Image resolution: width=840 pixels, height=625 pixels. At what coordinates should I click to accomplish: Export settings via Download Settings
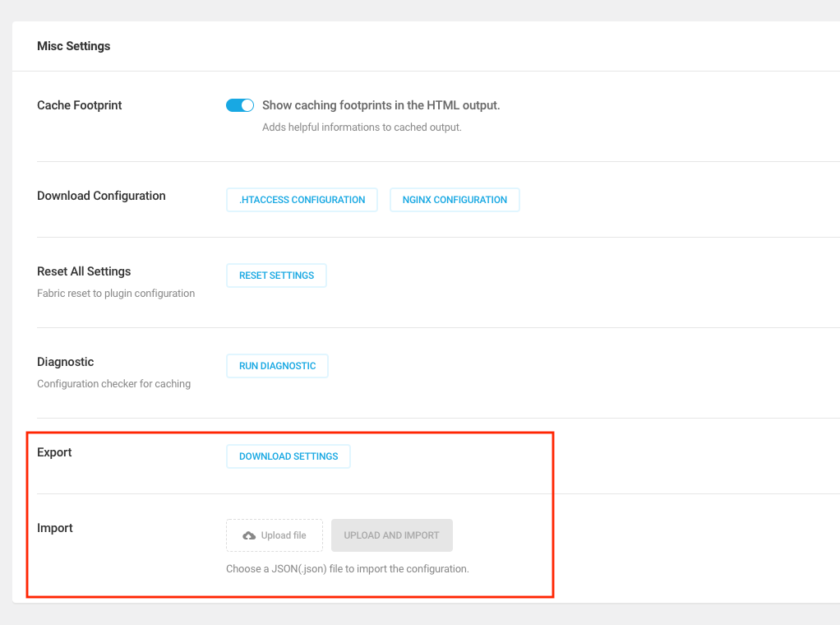pyautogui.click(x=288, y=456)
